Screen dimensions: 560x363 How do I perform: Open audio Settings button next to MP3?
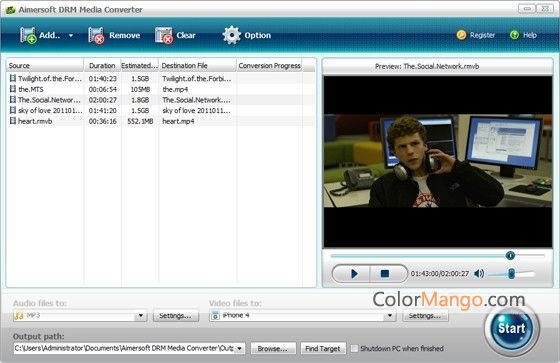click(x=175, y=316)
